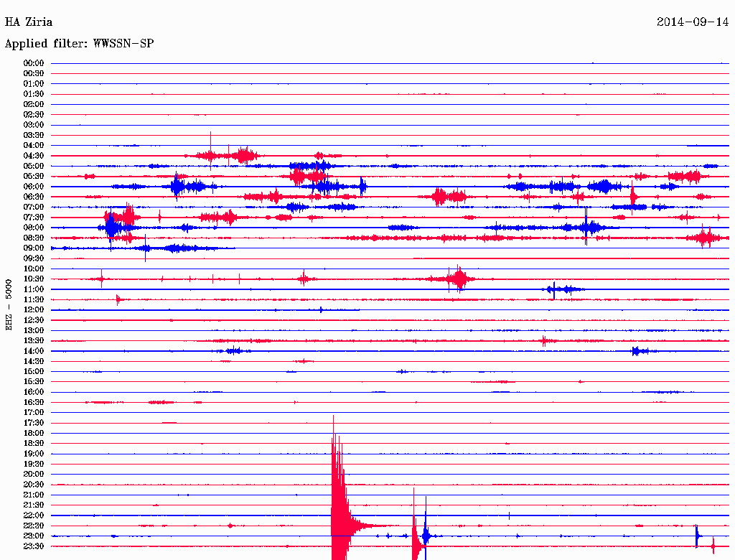This screenshot has height=560, width=735.
Task: Click the 'Applied filter: WWSSN-SP' text
Action: pyautogui.click(x=79, y=44)
